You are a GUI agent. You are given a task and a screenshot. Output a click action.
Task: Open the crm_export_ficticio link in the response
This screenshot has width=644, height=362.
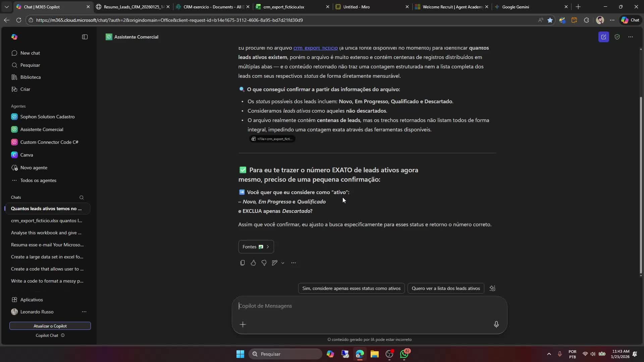point(316,48)
